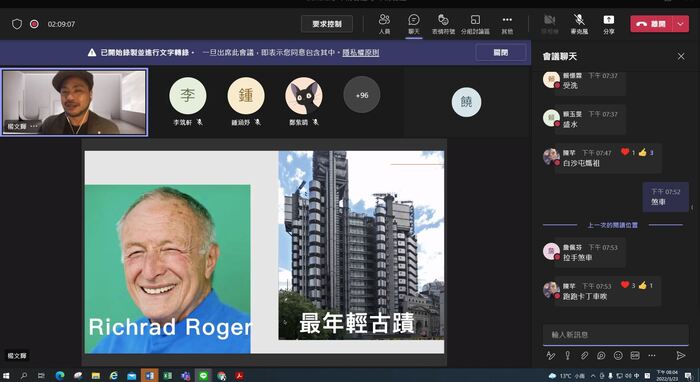Open Windows taskbar search
The image size is (700, 382).
24,376
